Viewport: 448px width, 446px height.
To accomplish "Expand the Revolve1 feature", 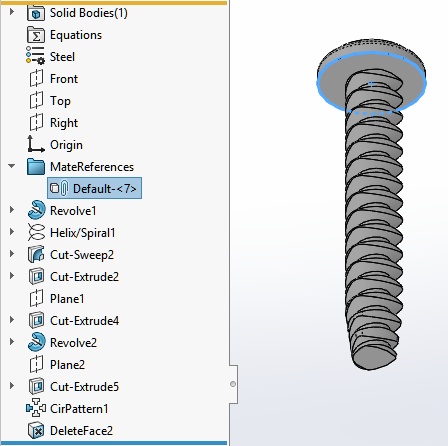I will (x=12, y=210).
